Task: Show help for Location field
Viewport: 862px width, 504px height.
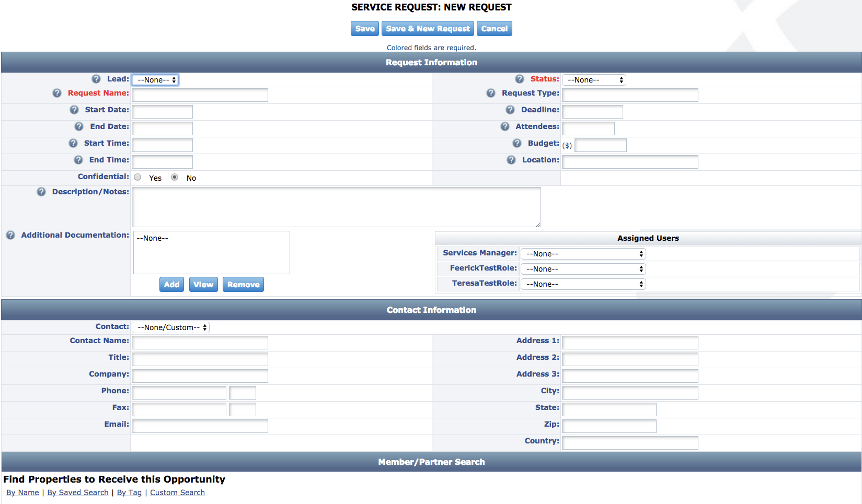Action: point(511,160)
